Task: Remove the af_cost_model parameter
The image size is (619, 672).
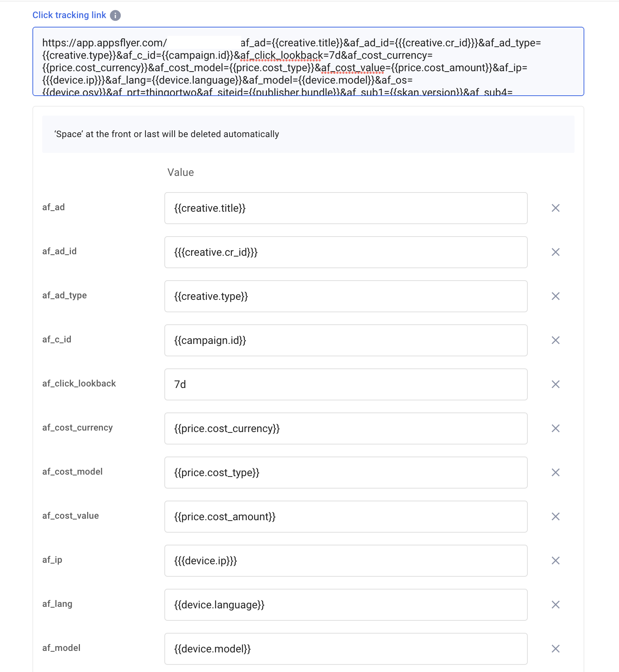Action: pos(555,472)
